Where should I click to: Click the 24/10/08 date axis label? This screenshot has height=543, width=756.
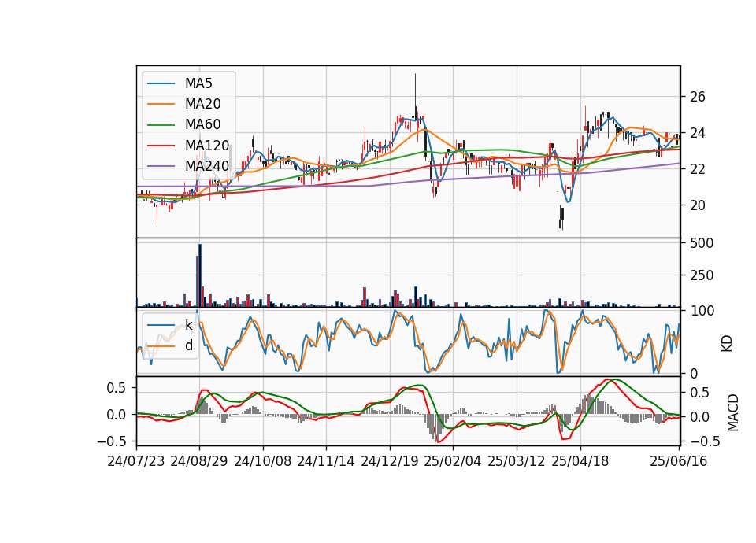(263, 461)
